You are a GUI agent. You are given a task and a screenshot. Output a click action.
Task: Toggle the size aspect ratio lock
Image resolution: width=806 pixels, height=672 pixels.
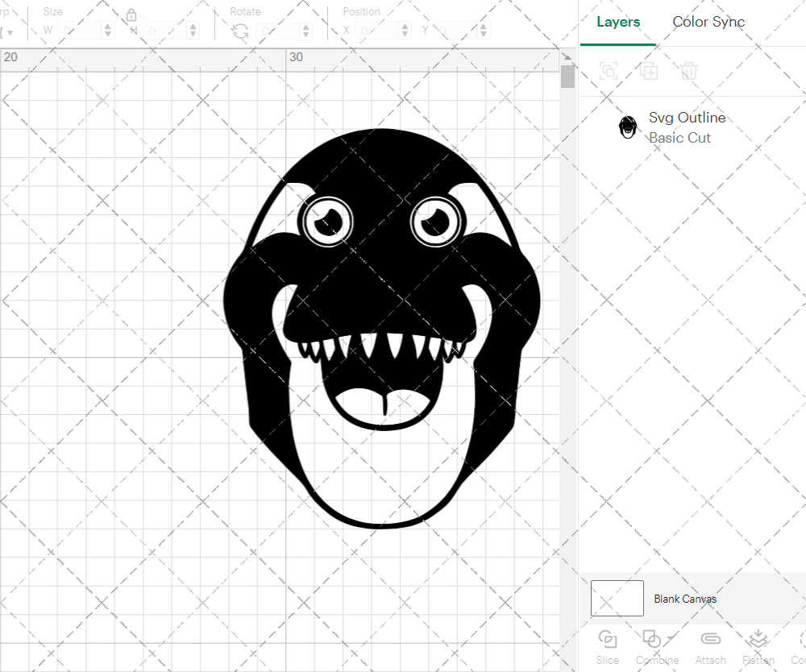point(131,15)
